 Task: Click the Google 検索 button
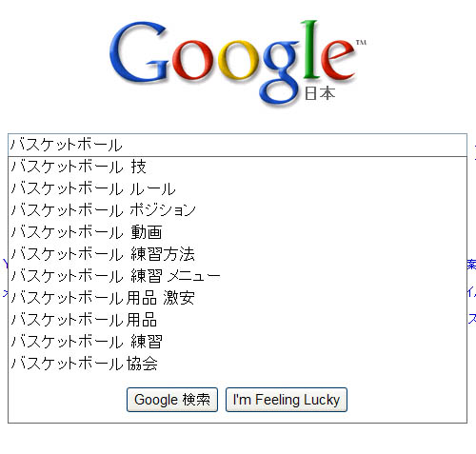pyautogui.click(x=172, y=400)
